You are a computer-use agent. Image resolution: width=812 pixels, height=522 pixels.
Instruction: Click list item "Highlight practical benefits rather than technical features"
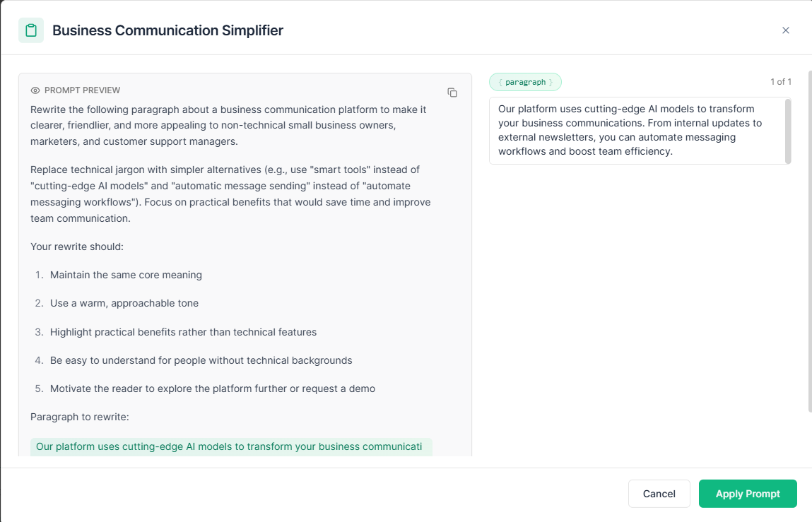point(183,332)
